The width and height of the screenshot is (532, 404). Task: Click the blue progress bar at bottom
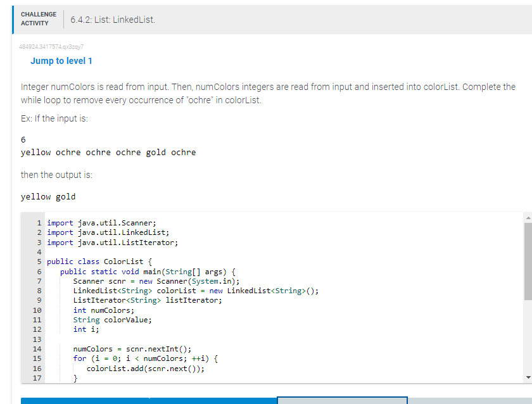pyautogui.click(x=146, y=400)
